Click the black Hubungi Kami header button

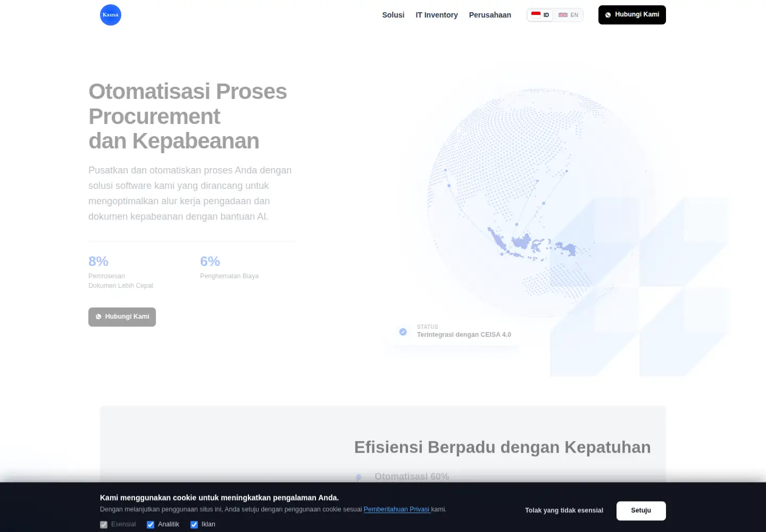(632, 15)
